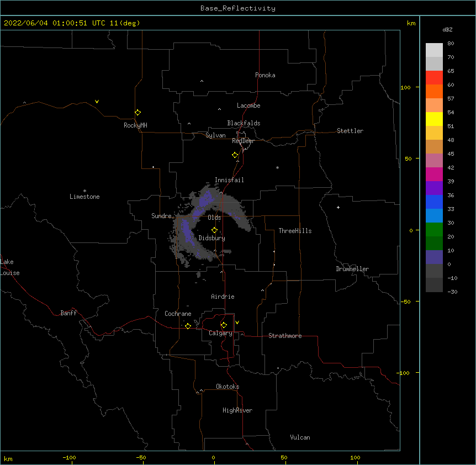
Task: Click the Olds town label
Action: coord(214,218)
